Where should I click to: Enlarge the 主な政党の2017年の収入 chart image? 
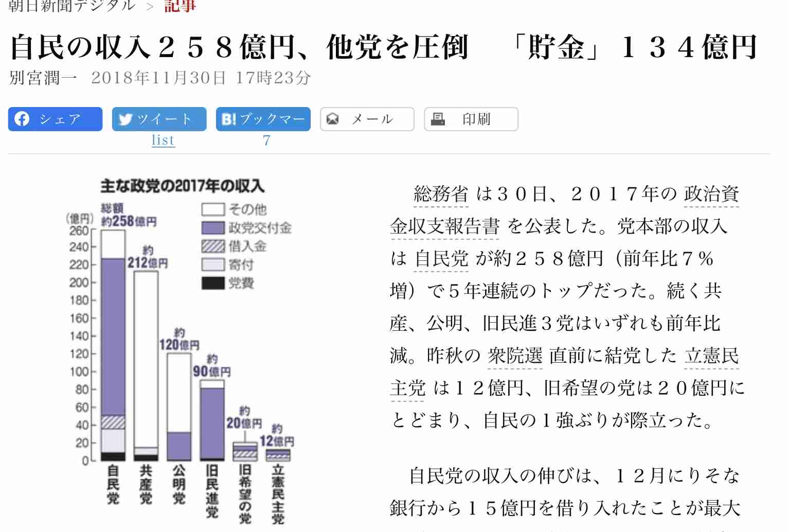(x=180, y=350)
